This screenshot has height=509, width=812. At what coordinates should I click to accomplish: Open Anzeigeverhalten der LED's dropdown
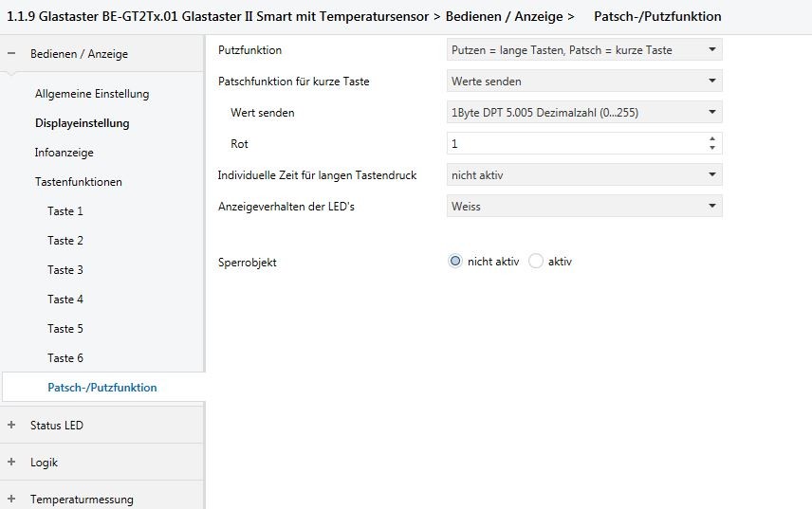[584, 206]
